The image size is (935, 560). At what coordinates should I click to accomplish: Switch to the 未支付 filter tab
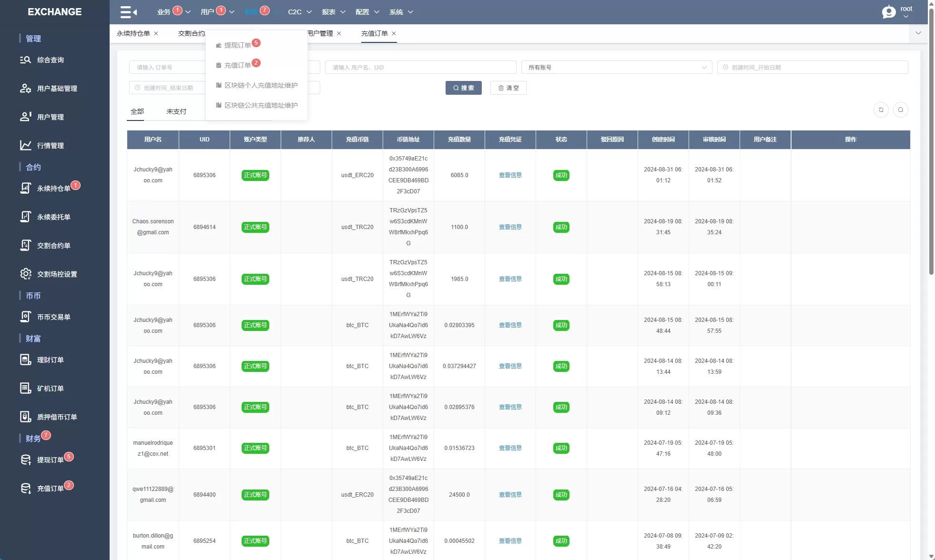coord(176,111)
